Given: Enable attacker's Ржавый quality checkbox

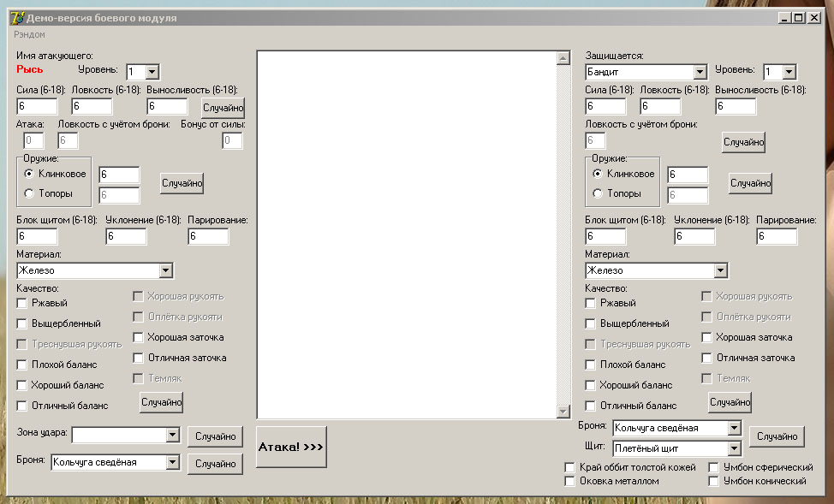Looking at the screenshot, I should coord(21,303).
